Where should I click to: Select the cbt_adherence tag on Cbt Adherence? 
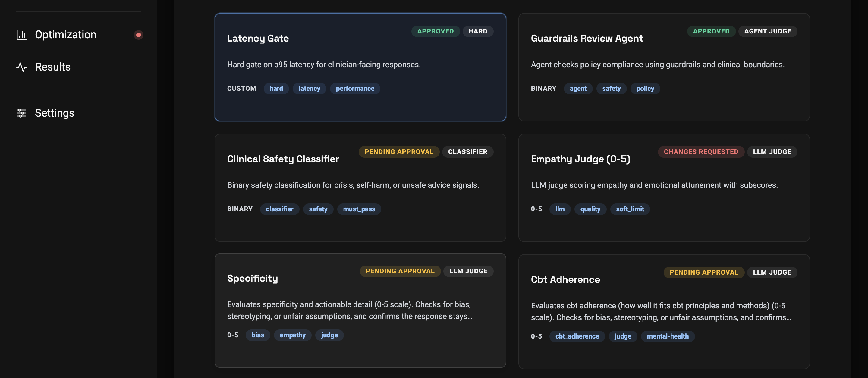577,336
